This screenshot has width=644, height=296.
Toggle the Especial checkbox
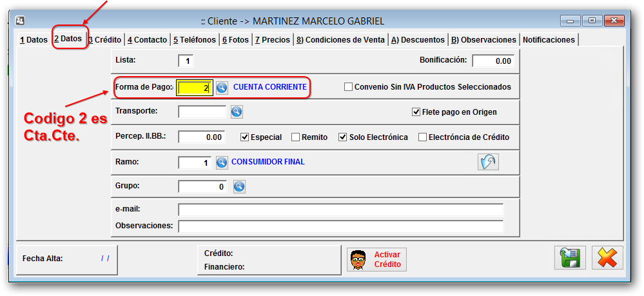pos(245,137)
